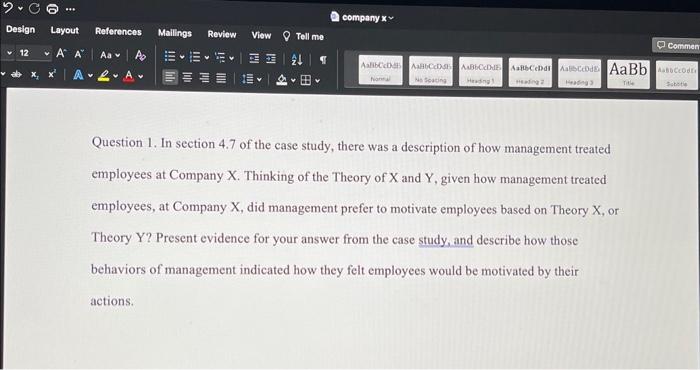Click the Comments button
The height and width of the screenshot is (370, 700).
(x=676, y=45)
